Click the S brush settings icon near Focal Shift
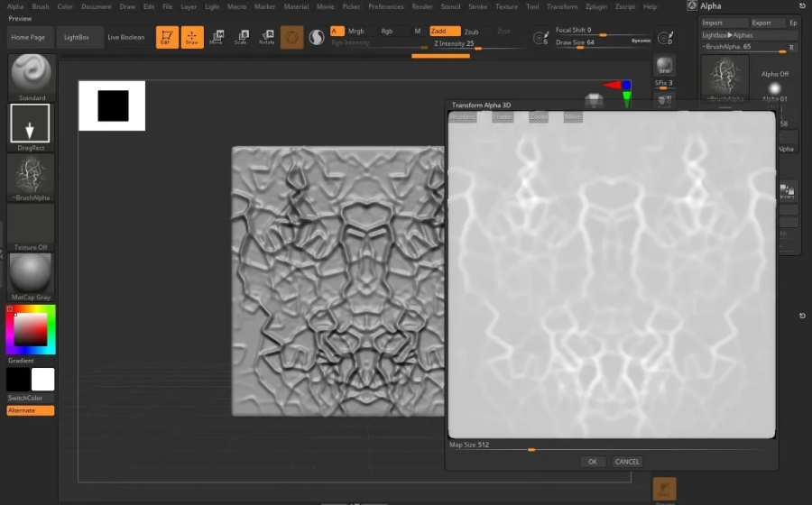The image size is (812, 505). [540, 38]
